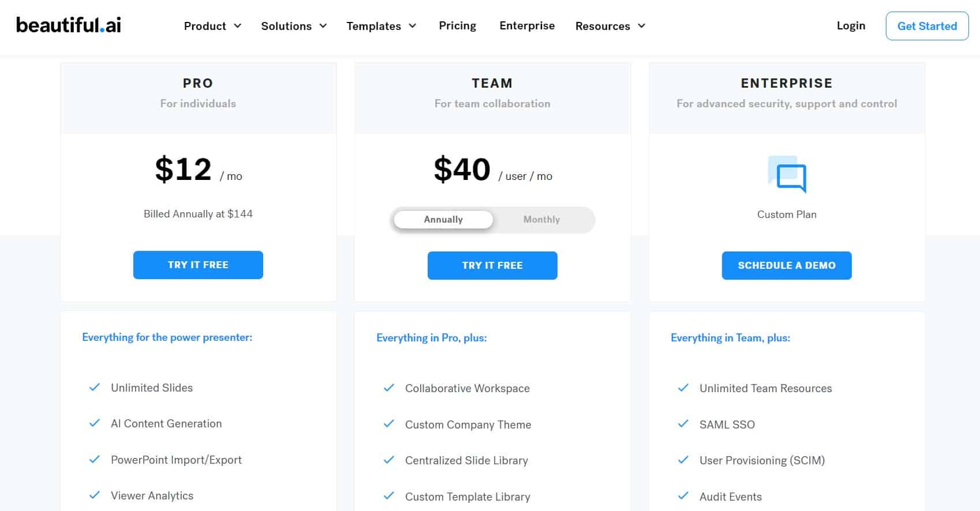980x511 pixels.
Task: Click checkmark next to Audit Events
Action: [683, 496]
